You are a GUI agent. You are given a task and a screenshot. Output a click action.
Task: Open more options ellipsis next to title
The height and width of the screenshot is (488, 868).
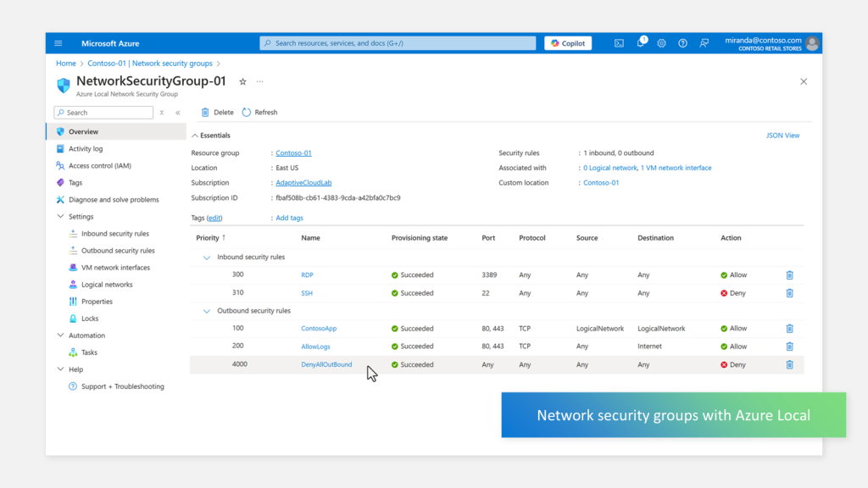(x=259, y=82)
